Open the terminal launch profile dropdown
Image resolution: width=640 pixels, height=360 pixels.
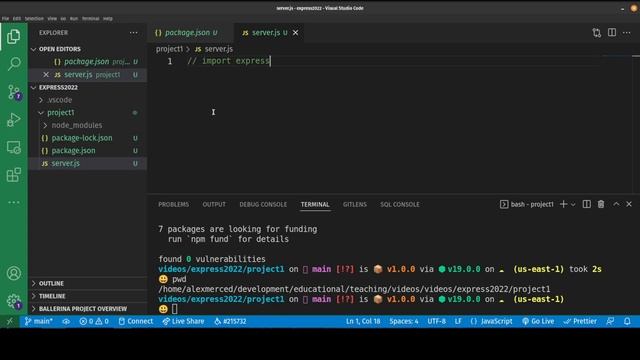573,204
